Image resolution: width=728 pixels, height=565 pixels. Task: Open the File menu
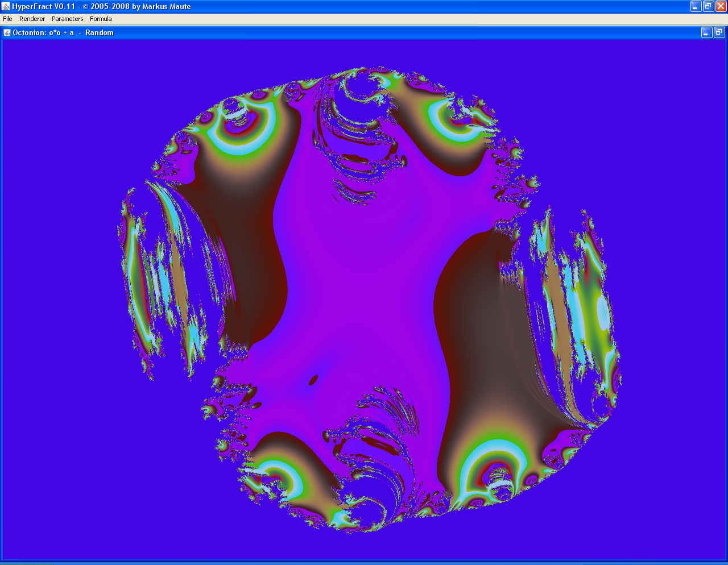pos(7,19)
